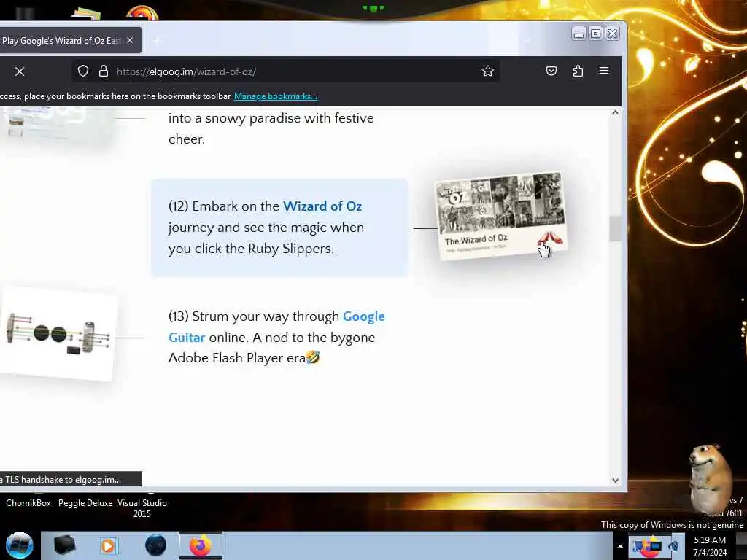Viewport: 747px width, 560px height.
Task: Open Firefox hamburger application menu
Action: 603,71
